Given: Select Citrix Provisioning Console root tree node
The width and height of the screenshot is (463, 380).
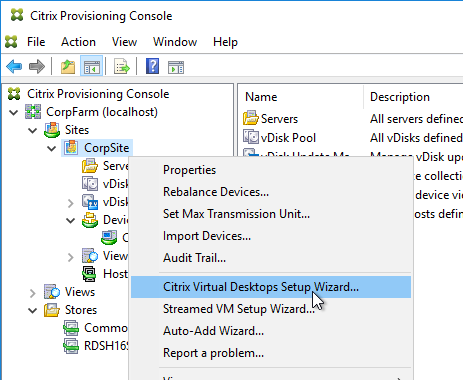Looking at the screenshot, I should [x=98, y=94].
